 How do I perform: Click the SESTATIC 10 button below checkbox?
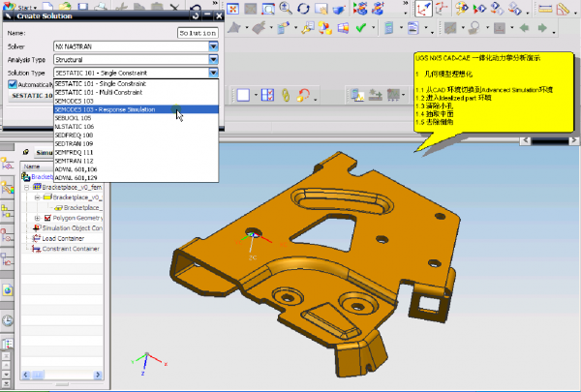[31, 96]
